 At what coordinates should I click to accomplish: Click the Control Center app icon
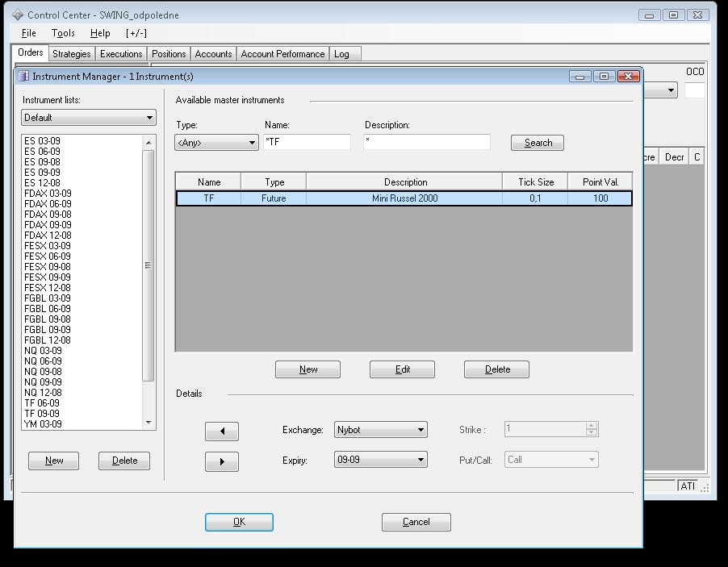pyautogui.click(x=18, y=15)
